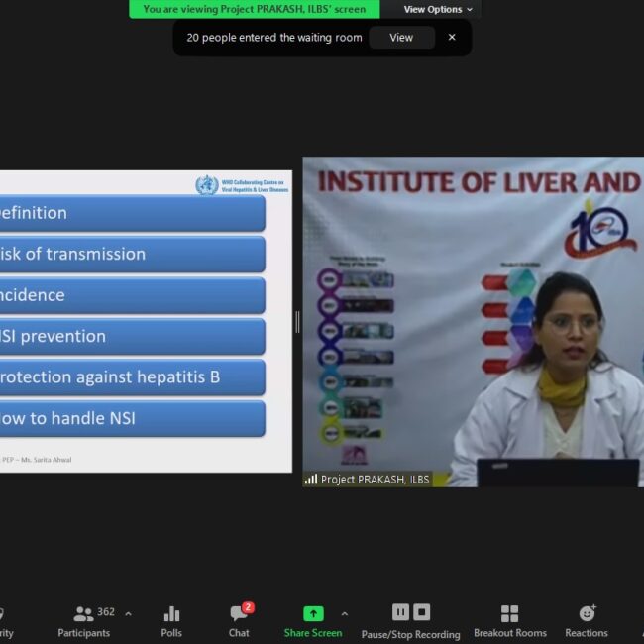Image resolution: width=644 pixels, height=644 pixels.
Task: Open the Polls panel
Action: click(x=171, y=620)
